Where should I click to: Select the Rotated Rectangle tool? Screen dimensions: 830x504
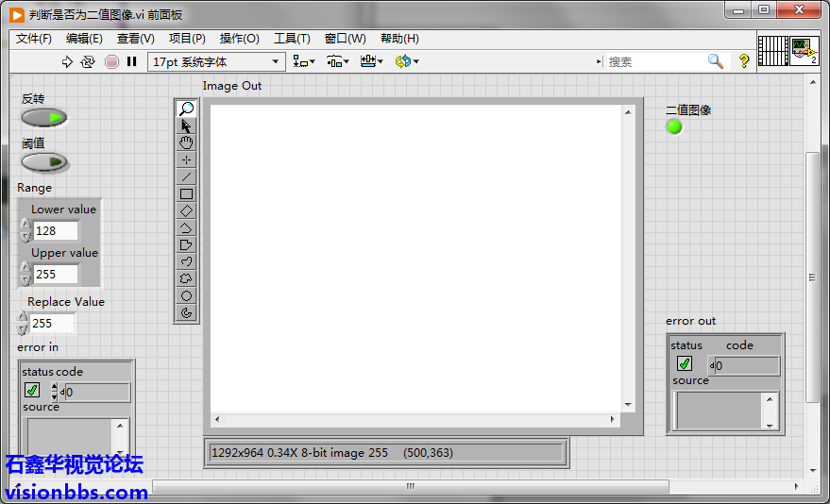186,210
